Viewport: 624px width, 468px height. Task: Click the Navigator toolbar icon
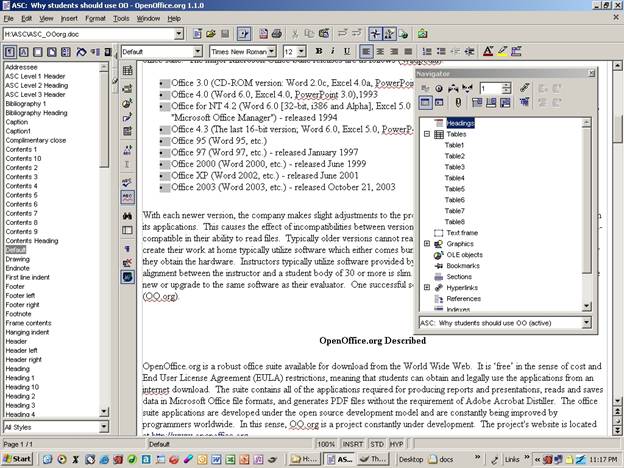pyautogui.click(x=375, y=34)
